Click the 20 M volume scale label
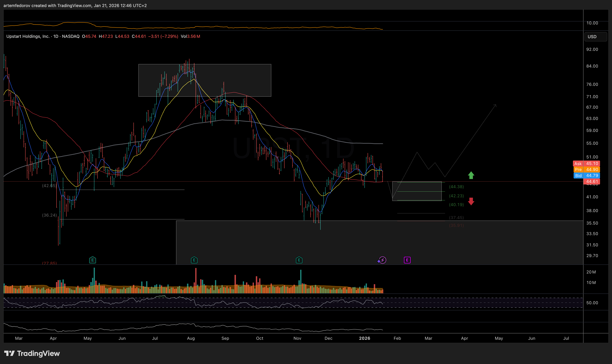This screenshot has height=364, width=612. tap(591, 272)
